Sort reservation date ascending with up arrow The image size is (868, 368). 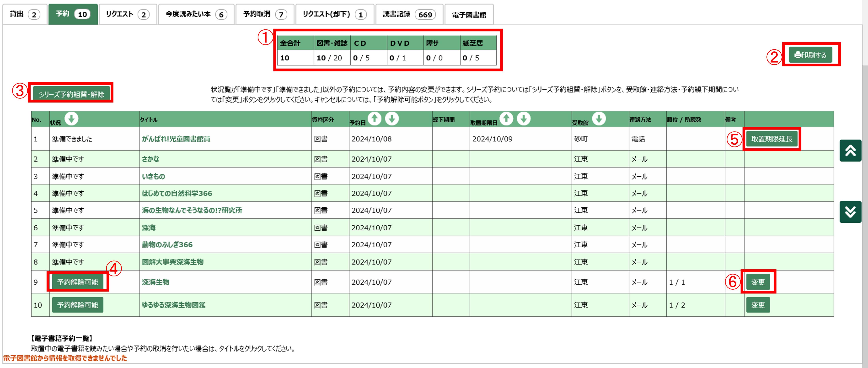pyautogui.click(x=374, y=118)
